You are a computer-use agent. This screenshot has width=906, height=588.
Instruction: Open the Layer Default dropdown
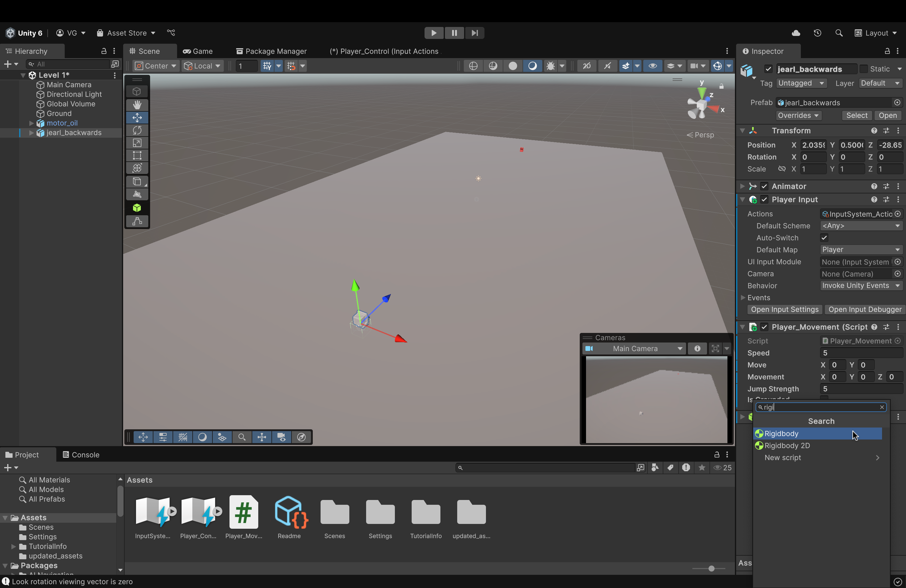point(880,83)
